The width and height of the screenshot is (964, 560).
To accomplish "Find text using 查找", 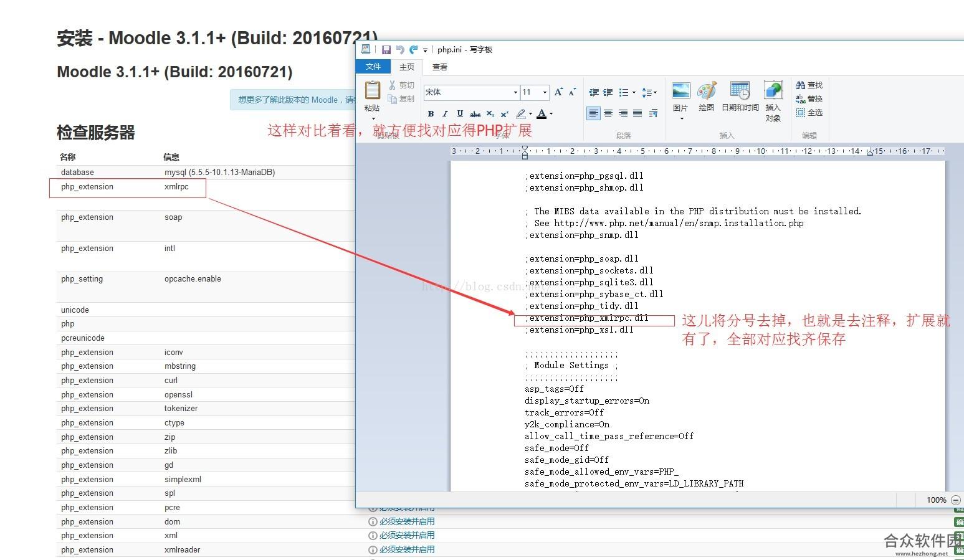I will (x=809, y=85).
